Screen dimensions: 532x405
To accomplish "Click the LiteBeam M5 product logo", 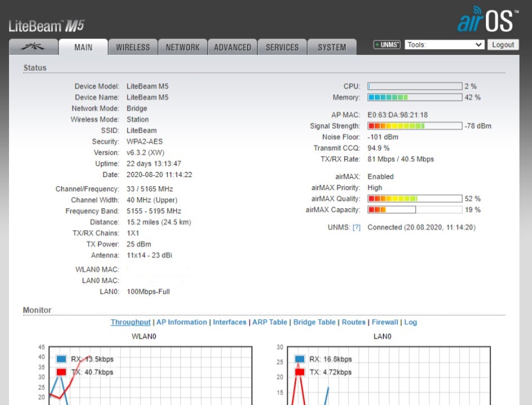I will tap(46, 26).
